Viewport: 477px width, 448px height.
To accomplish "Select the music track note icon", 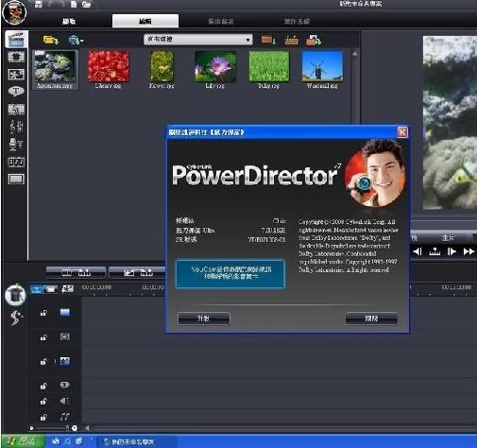I will point(64,417).
